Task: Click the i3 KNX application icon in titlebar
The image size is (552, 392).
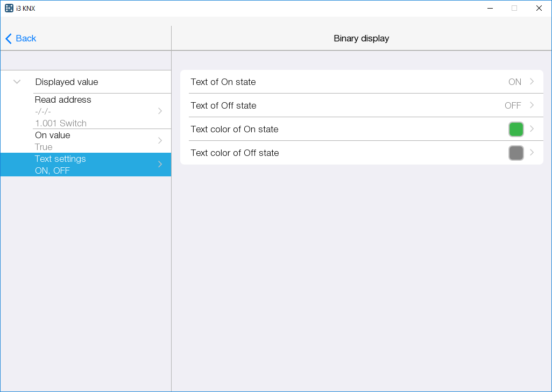Action: pos(8,8)
